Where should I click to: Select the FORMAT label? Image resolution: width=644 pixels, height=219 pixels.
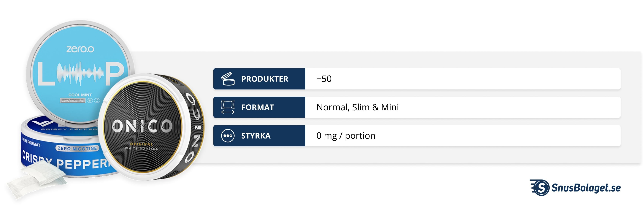pos(258,108)
